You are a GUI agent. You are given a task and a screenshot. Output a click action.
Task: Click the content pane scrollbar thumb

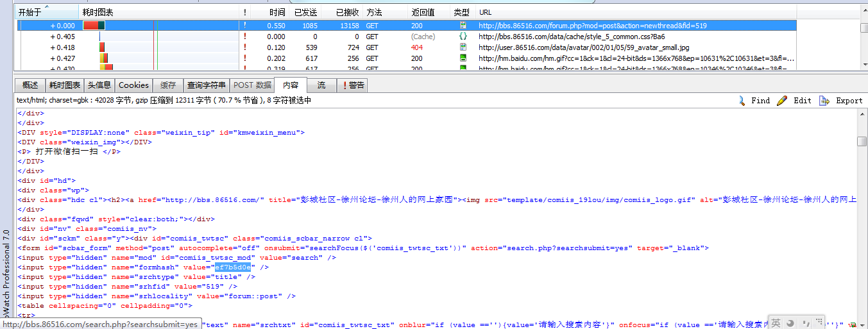862,141
